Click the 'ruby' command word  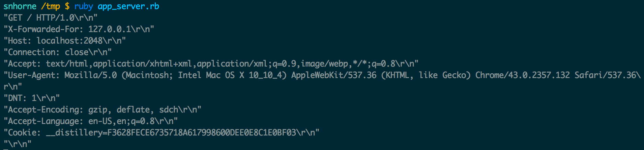pyautogui.click(x=84, y=7)
